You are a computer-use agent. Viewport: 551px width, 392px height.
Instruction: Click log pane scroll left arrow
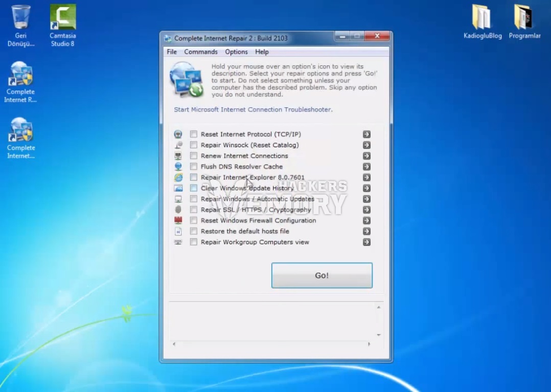[174, 344]
